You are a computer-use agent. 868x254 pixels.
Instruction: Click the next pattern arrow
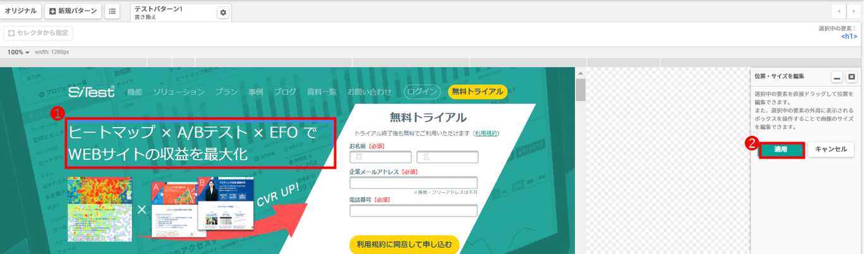tap(854, 11)
